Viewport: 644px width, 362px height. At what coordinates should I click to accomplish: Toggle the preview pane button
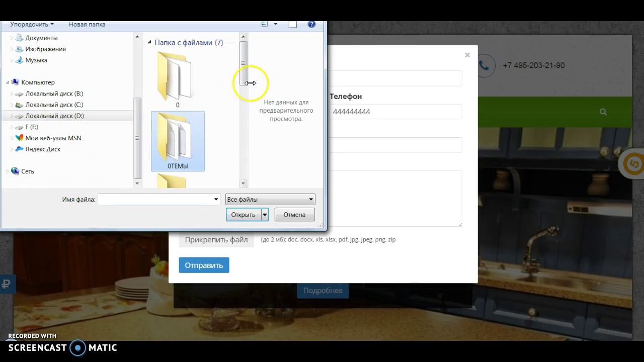[293, 24]
